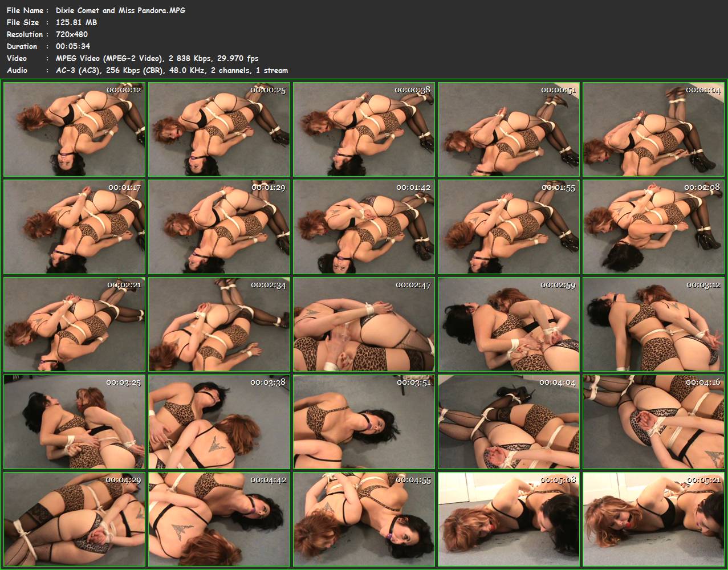Click the frame timestamped 00:02:47
This screenshot has width=728, height=570.
(x=364, y=324)
